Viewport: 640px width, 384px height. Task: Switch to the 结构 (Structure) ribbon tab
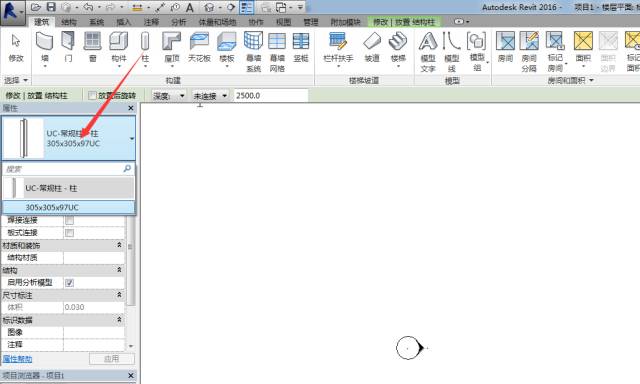click(x=69, y=22)
